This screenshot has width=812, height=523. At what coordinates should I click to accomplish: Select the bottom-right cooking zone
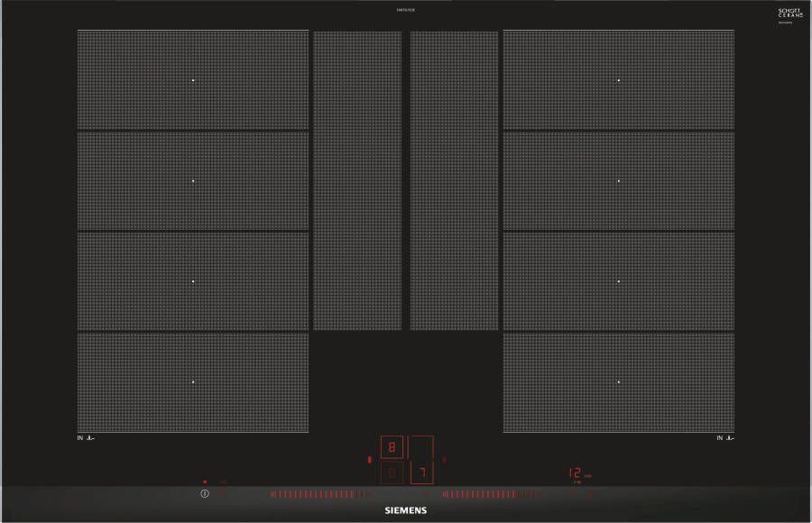click(x=618, y=382)
